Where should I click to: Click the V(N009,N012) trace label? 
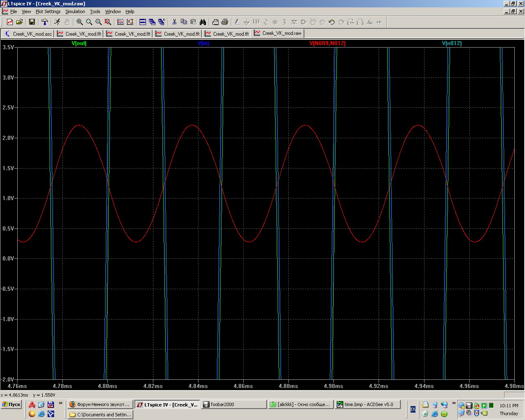pyautogui.click(x=327, y=43)
